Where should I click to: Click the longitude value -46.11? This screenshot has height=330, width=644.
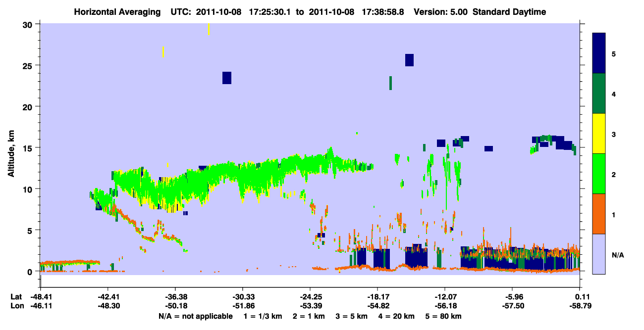click(x=40, y=306)
